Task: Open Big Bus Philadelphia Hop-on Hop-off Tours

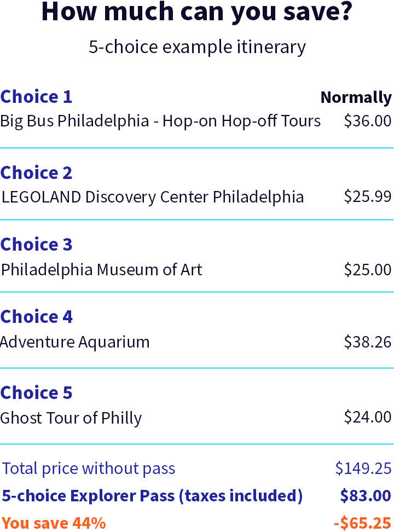Action: tap(160, 121)
